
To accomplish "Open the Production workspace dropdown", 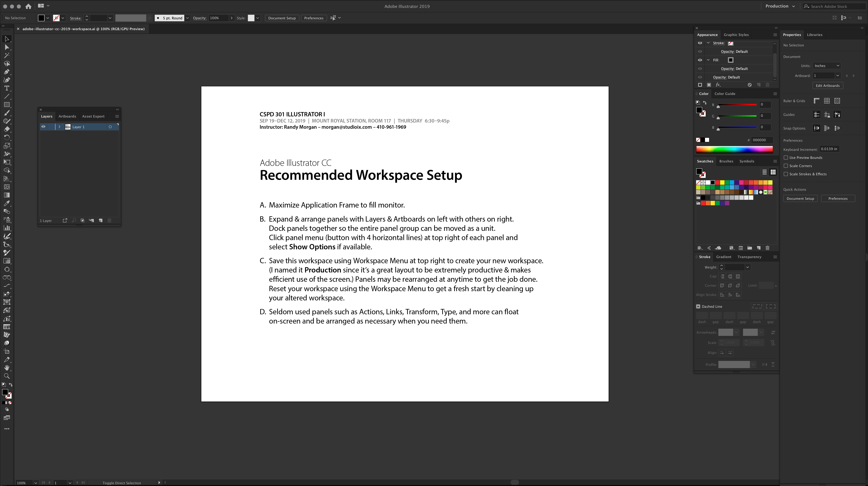I will [x=780, y=6].
